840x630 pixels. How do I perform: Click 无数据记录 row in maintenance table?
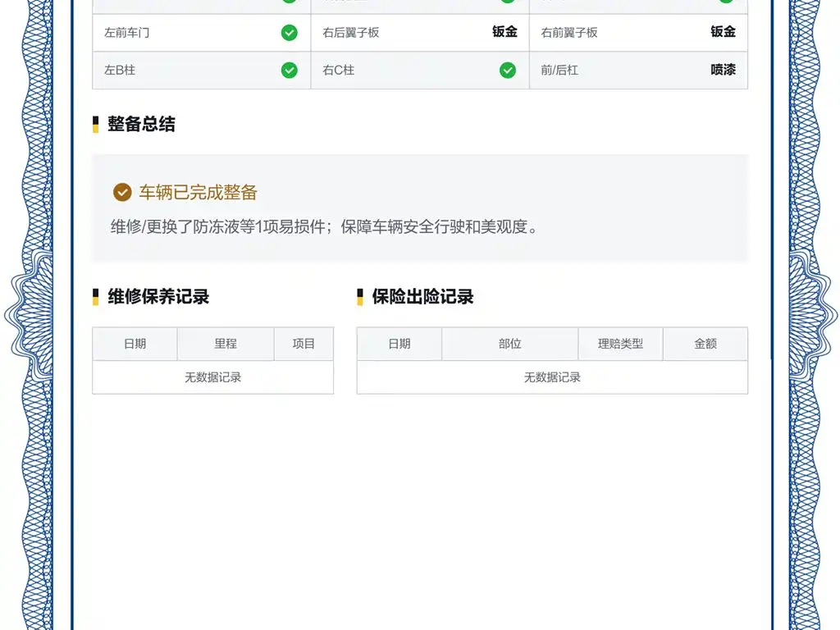(x=212, y=377)
